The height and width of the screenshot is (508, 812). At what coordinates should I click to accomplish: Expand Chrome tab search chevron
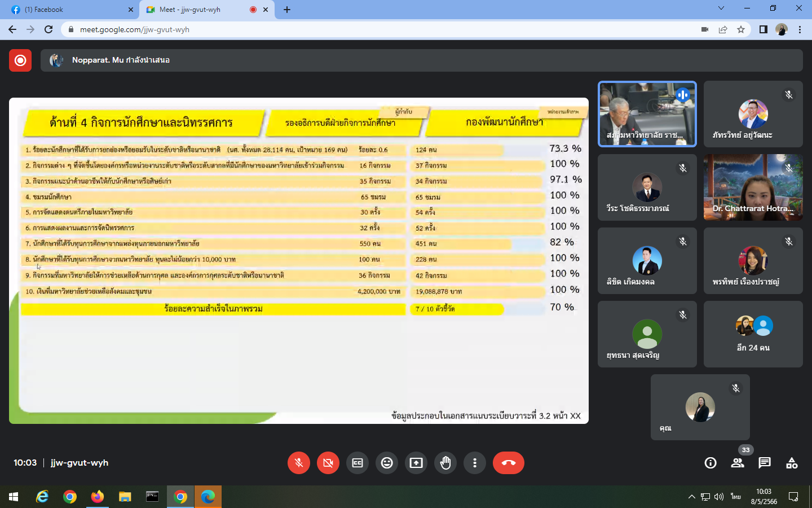pyautogui.click(x=721, y=8)
